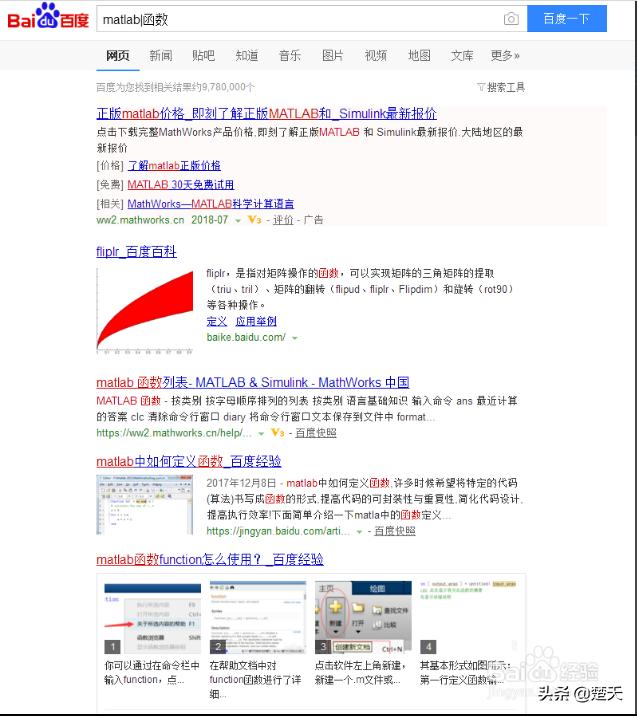637x716 pixels.
Task: Expand arrow next to baike.baidu.com/
Action: coord(295,338)
